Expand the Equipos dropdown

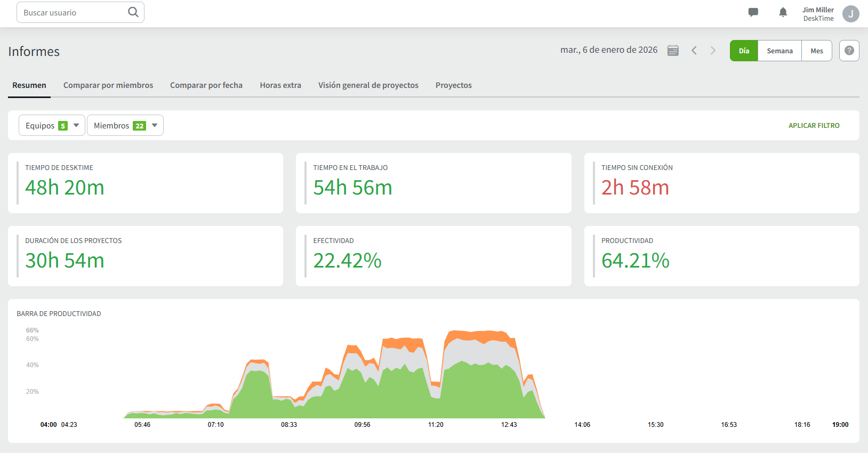click(x=52, y=126)
